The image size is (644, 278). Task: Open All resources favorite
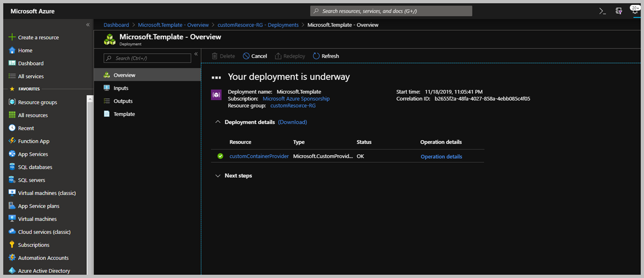[x=29, y=115]
